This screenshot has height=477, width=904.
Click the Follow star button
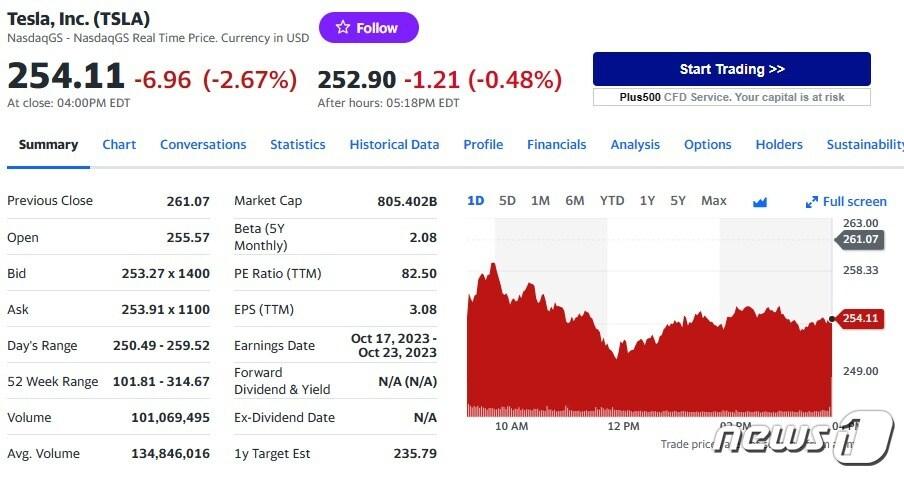(368, 28)
